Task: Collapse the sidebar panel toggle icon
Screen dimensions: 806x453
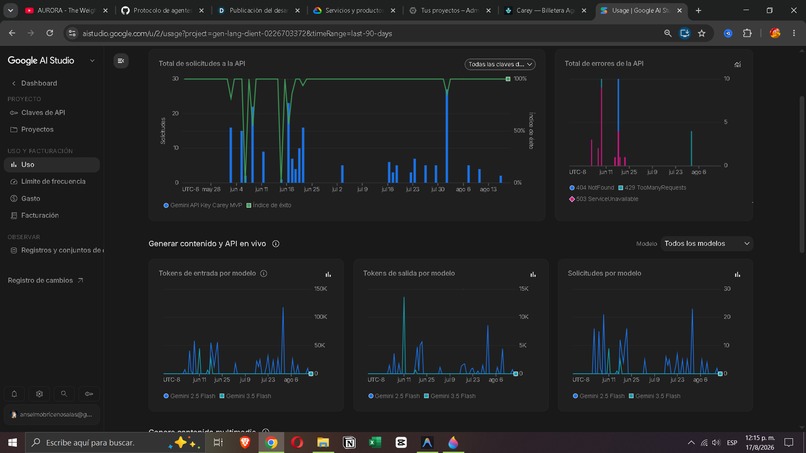Action: (x=121, y=61)
